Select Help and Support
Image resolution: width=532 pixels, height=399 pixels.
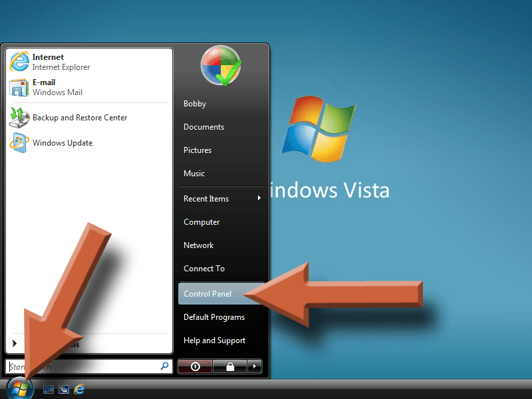pos(214,340)
